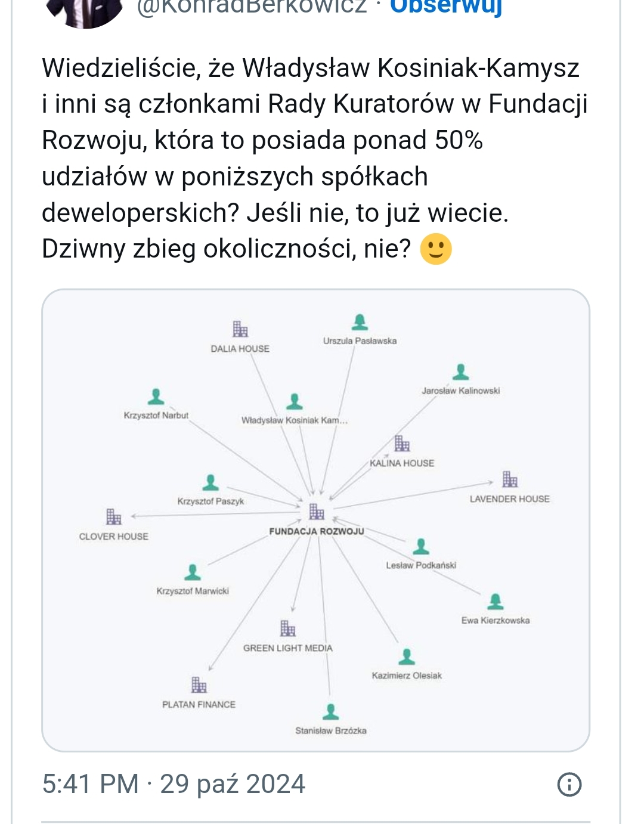Click the DALIA HOUSE building icon
644x824 pixels.
coord(240,329)
